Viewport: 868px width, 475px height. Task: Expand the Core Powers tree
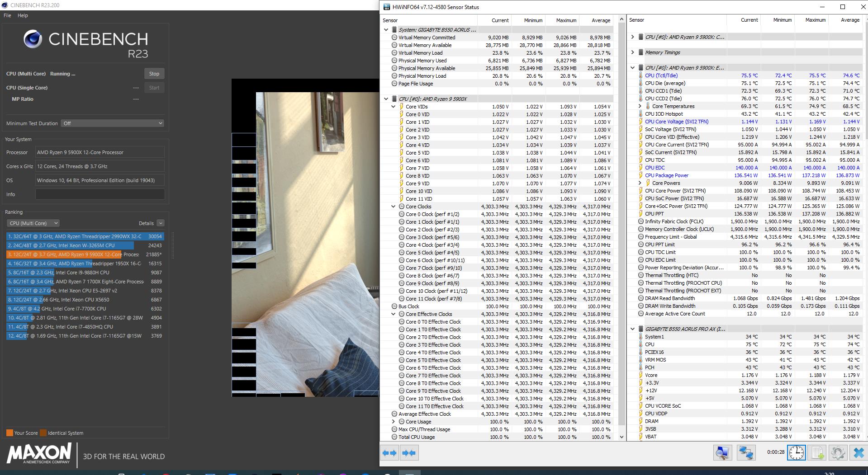tap(640, 183)
